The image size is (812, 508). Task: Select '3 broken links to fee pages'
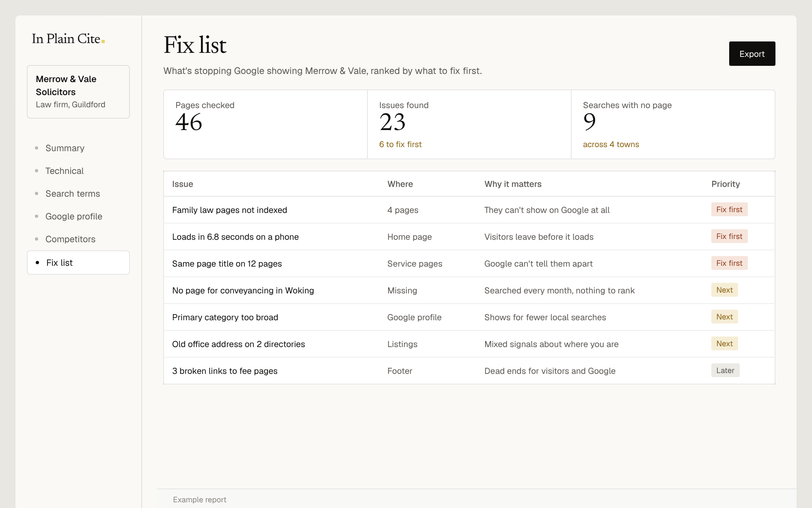click(x=225, y=371)
